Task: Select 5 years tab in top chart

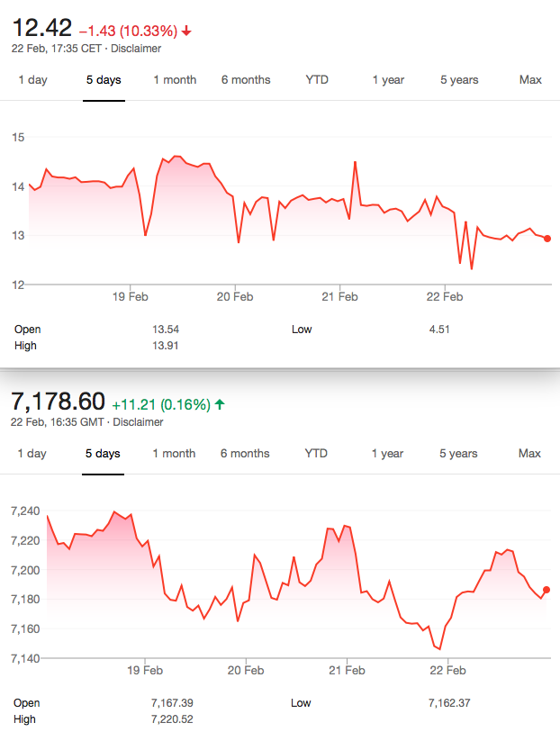Action: point(459,80)
